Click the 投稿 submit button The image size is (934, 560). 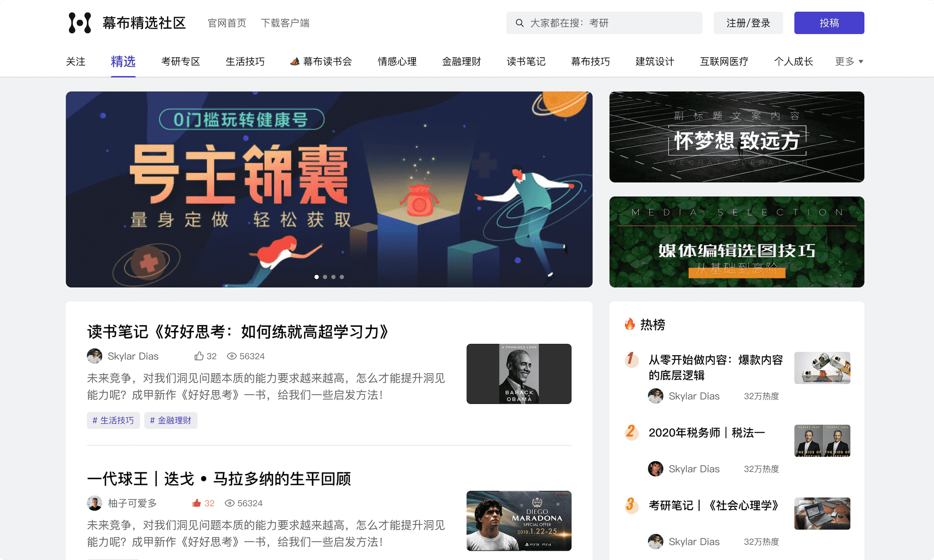829,23
